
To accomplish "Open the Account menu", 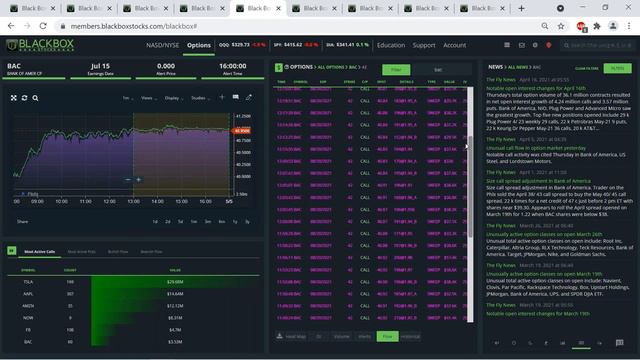I will 455,45.
